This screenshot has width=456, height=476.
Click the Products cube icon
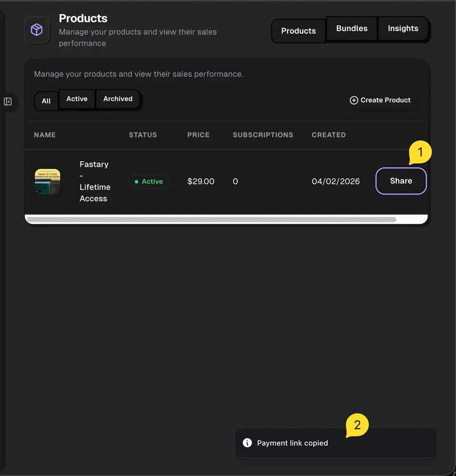coord(36,30)
